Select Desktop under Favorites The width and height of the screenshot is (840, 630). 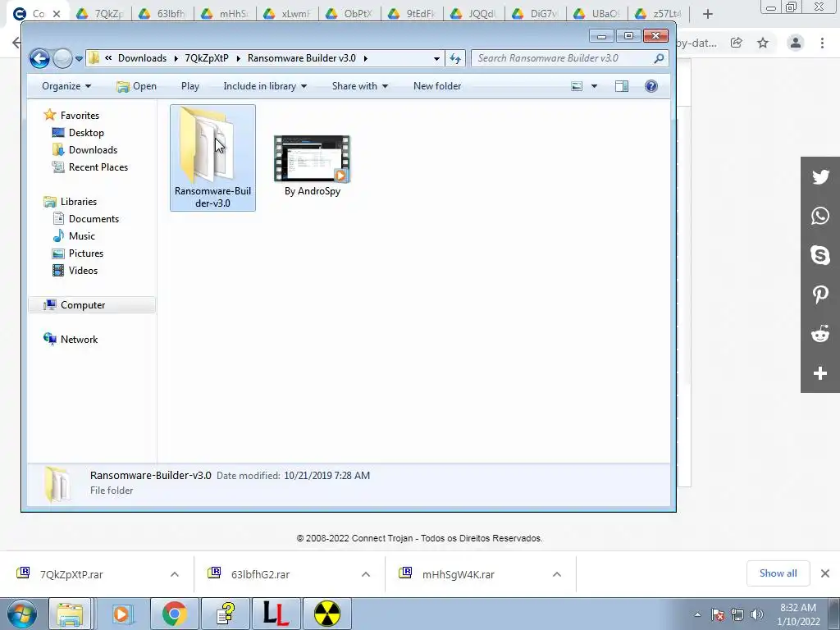tap(86, 132)
